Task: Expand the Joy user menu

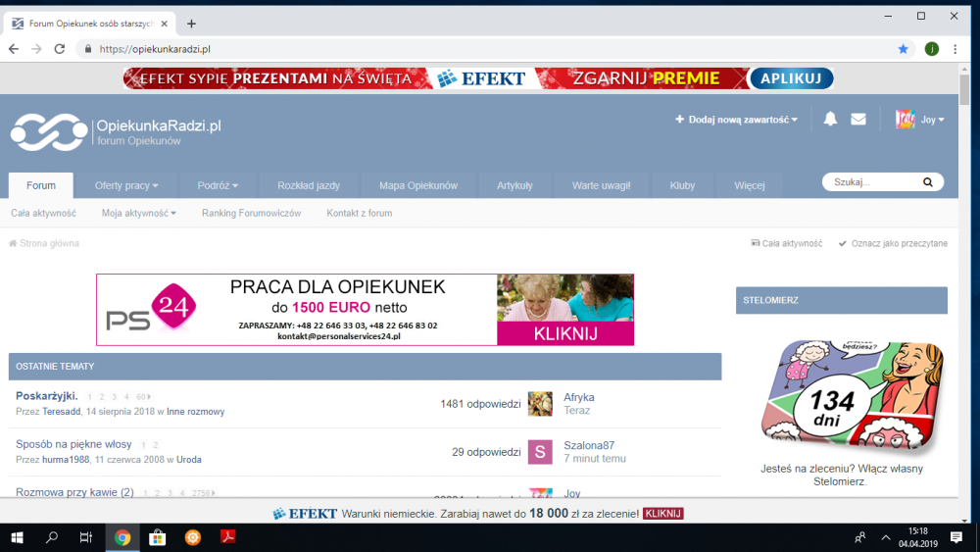Action: point(932,120)
